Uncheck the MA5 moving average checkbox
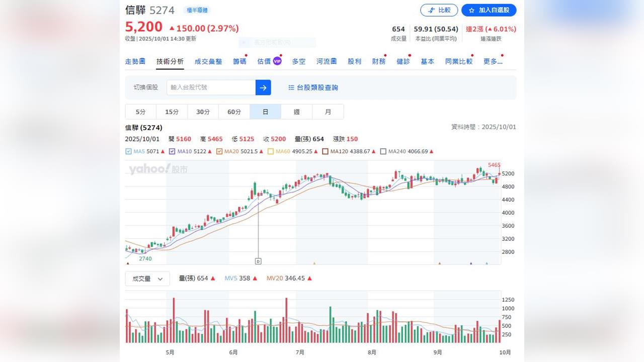644x362 pixels. (128, 151)
